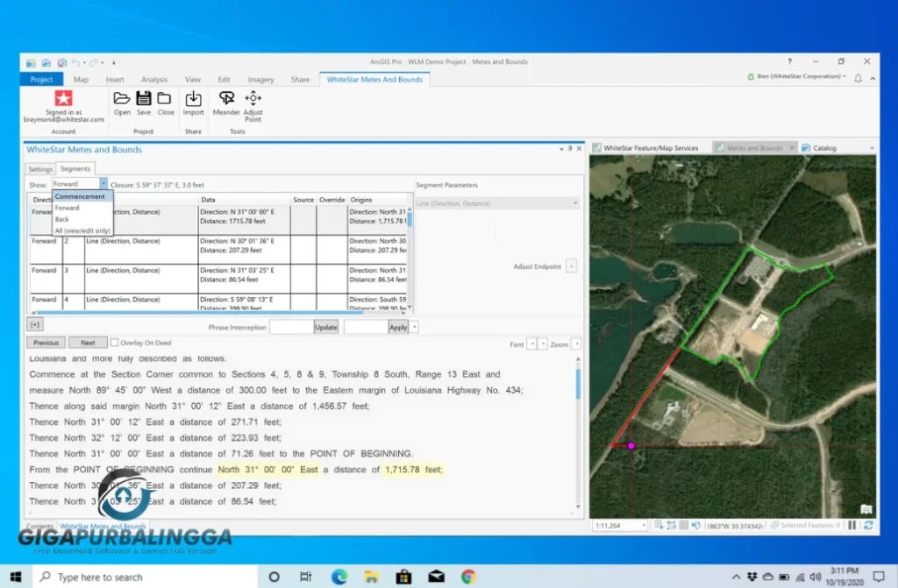The height and width of the screenshot is (588, 898).
Task: Click the Import icon in Share group
Action: [194, 98]
